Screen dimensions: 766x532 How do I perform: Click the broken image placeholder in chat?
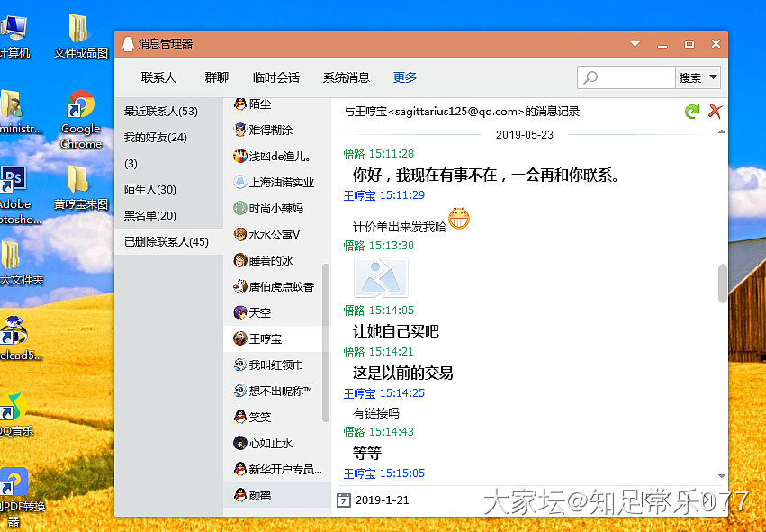381,277
